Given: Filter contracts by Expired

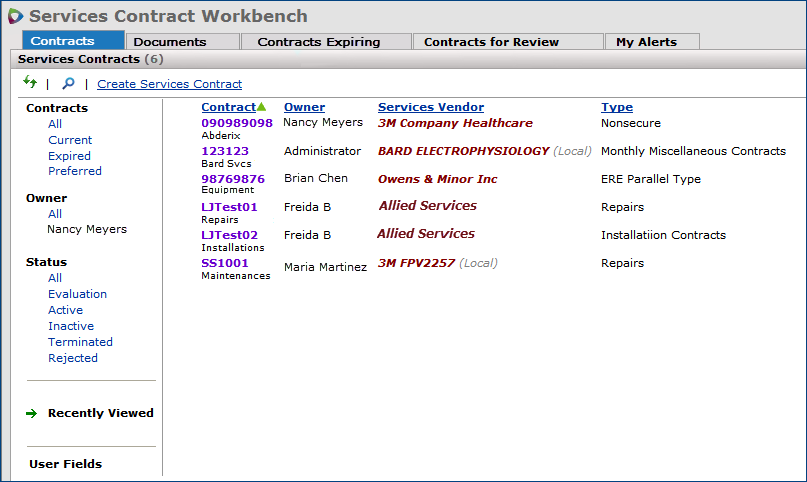Looking at the screenshot, I should (69, 156).
